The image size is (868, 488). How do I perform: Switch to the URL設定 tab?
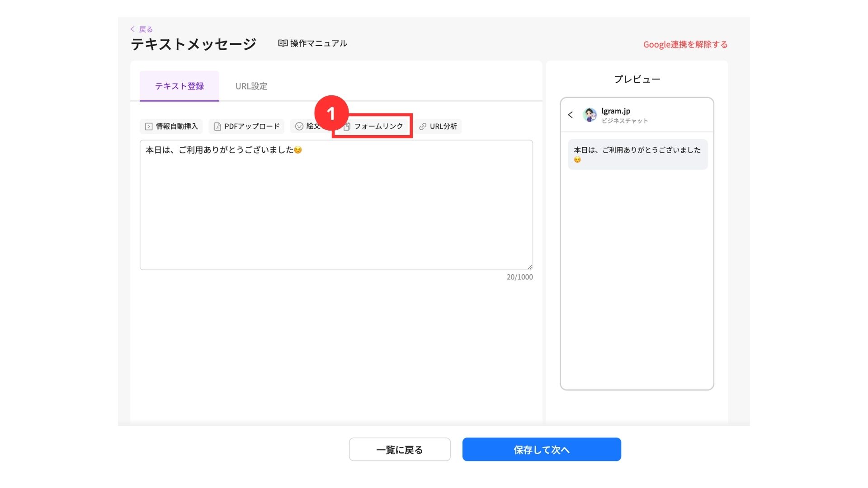click(x=251, y=86)
